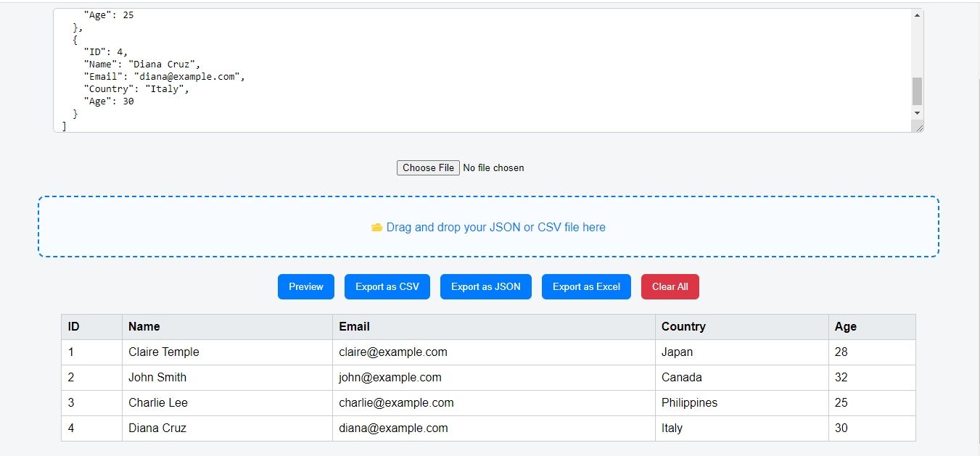980x456 pixels.
Task: Click the textarea resize handle corner
Action: pos(919,128)
